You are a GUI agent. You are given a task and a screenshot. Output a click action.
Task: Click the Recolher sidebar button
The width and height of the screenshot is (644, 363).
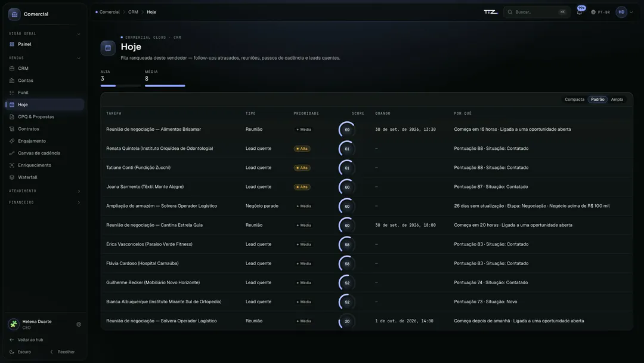[x=63, y=352]
